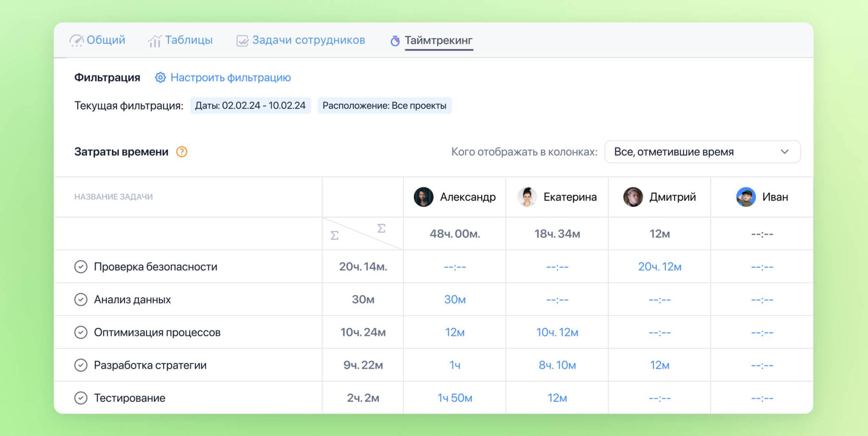Screen dimensions: 868x436
Task: Toggle completion circle for Анализ данных
Action: 81,299
